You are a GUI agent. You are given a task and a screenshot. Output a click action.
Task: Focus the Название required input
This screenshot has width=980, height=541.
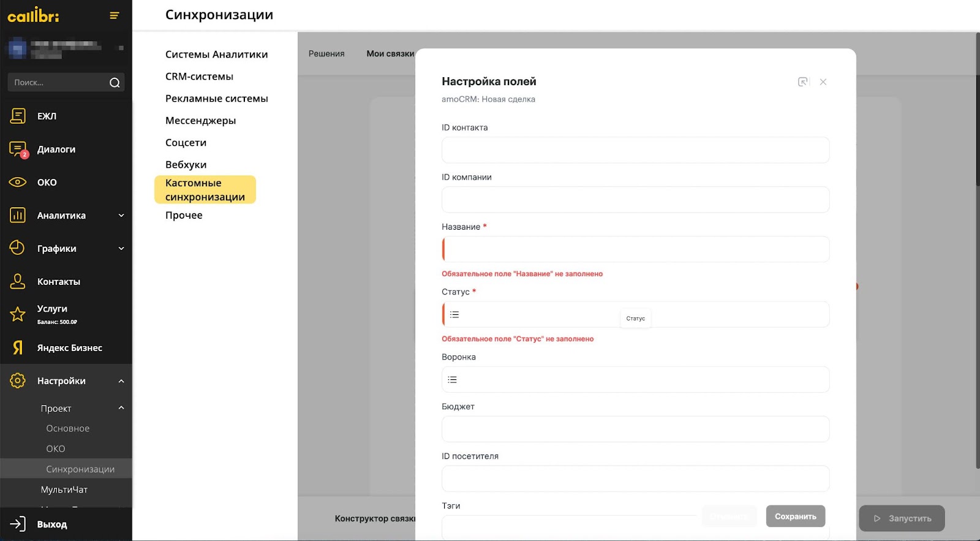636,249
